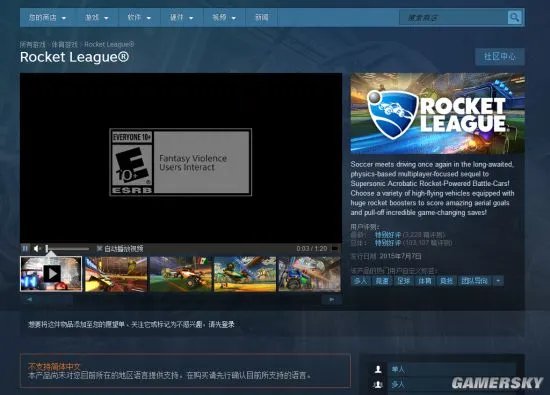Toggle the 自动播放视频 autoplay checkbox
This screenshot has height=395, width=550.
point(99,248)
